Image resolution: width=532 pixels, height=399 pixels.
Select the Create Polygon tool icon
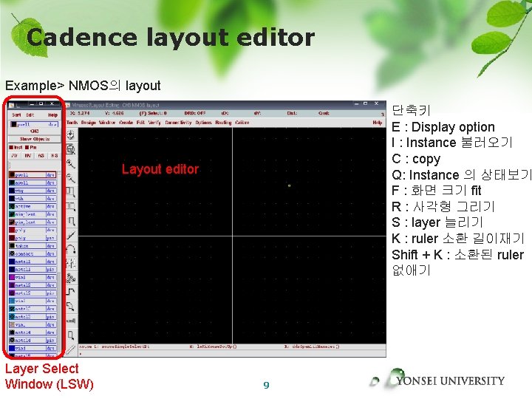coord(71,307)
